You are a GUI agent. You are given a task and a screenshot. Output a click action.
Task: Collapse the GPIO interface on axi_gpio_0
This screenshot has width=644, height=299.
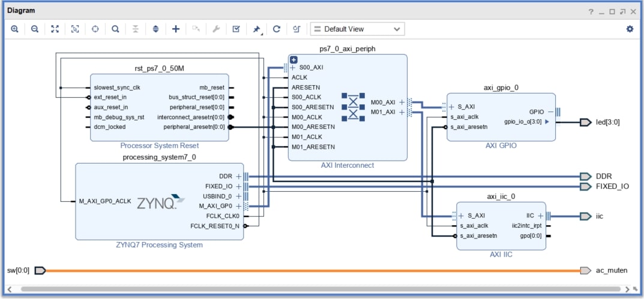(x=550, y=111)
